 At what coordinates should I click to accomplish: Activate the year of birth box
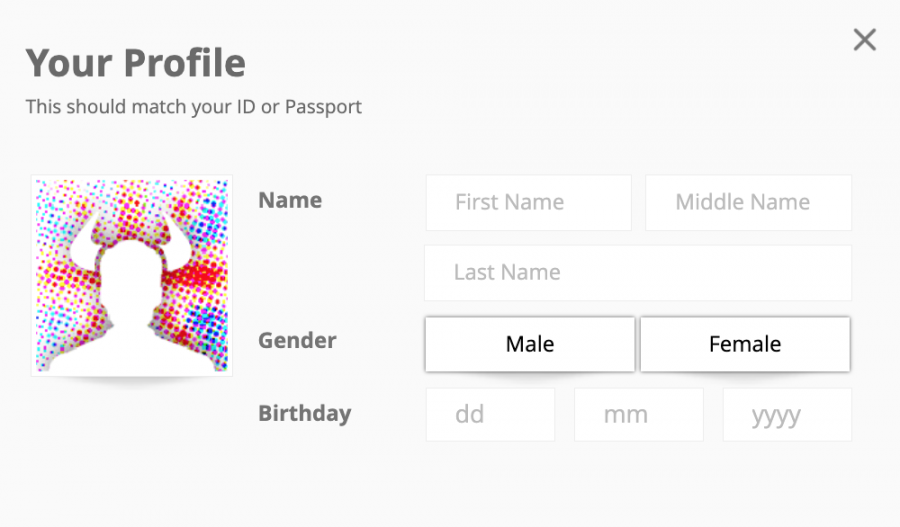[x=788, y=414]
